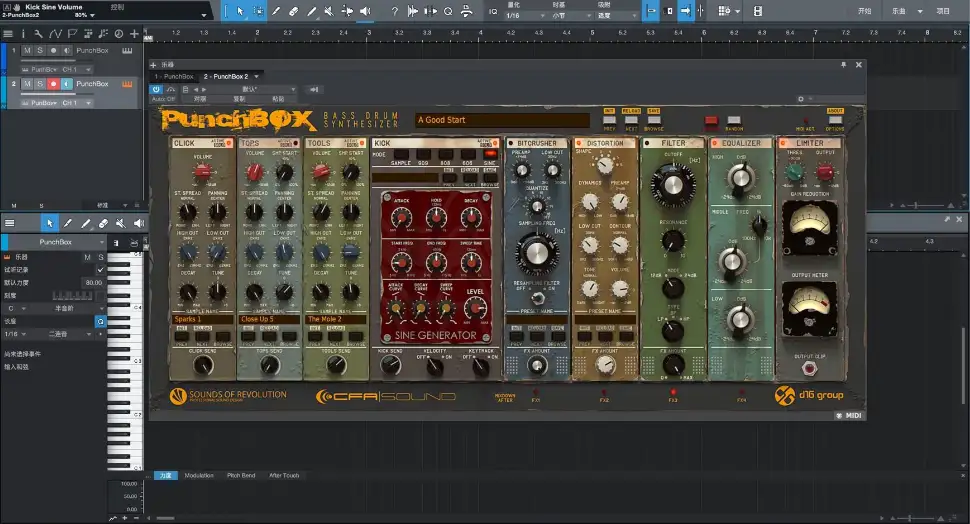Uncheck the audition notes checkbox

tap(100, 270)
